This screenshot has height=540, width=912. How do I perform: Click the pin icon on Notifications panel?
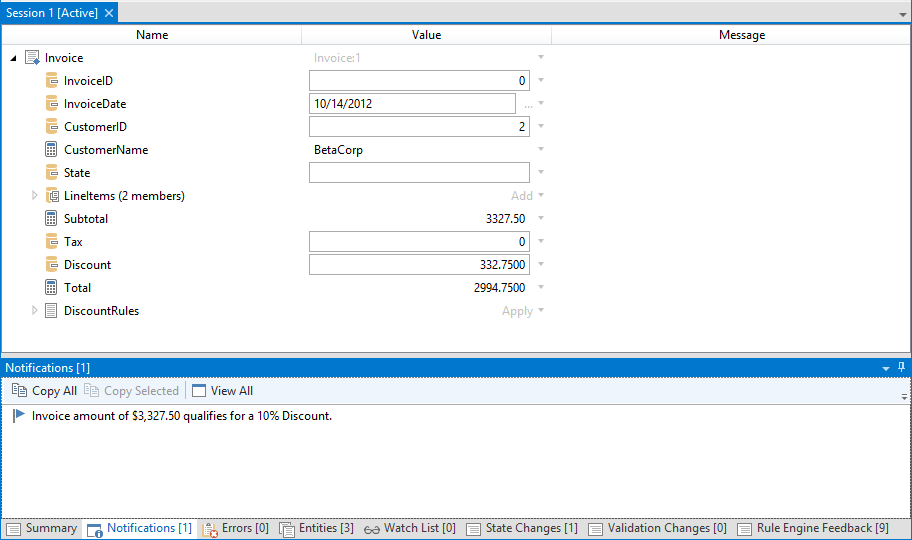[901, 368]
